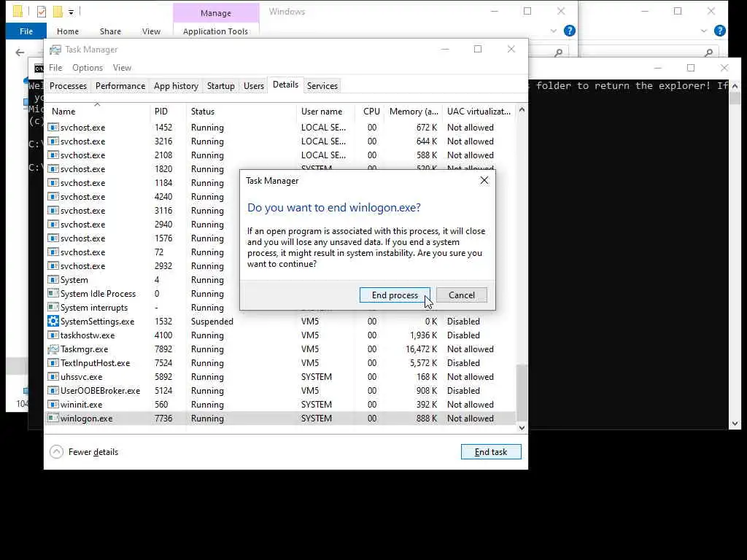
Task: Click icon of svchost.exe PID 3216
Action: pos(53,141)
